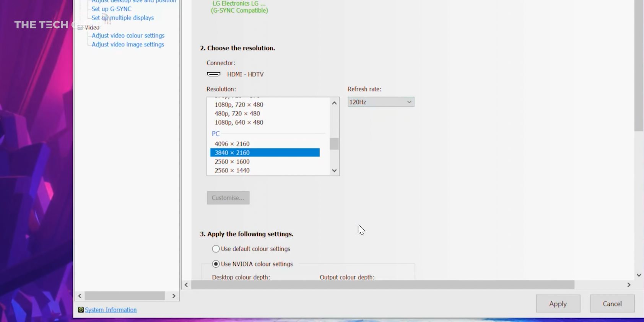Click right arrow of main panel scrollbar
644x322 pixels.
pyautogui.click(x=629, y=285)
